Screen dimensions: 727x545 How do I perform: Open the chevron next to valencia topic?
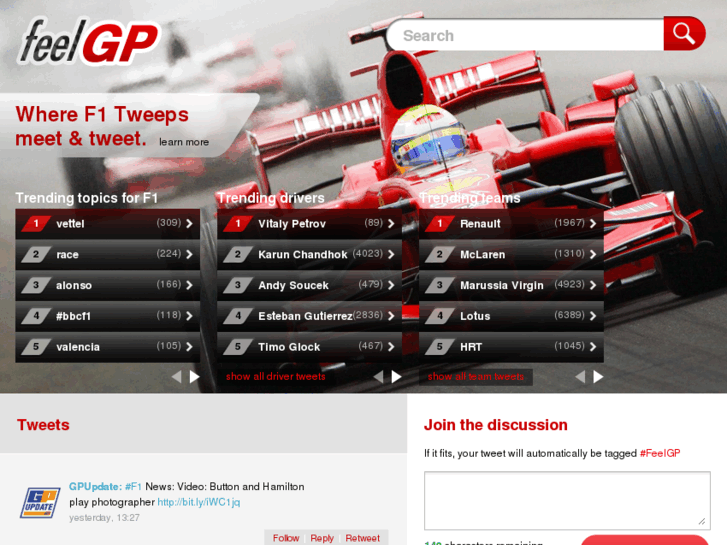coord(189,346)
